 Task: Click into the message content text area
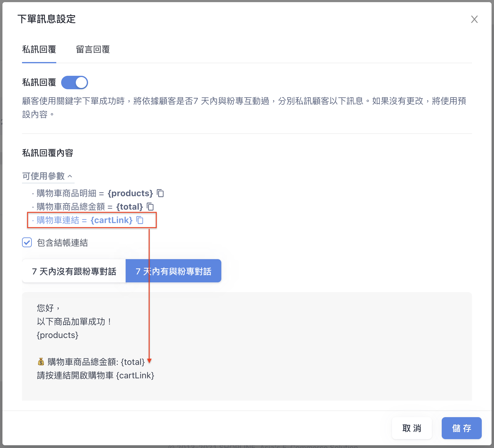point(247,346)
